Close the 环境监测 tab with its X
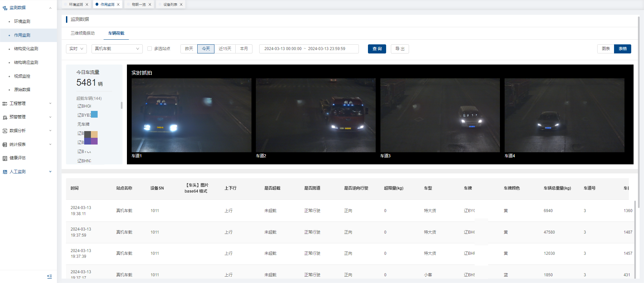The image size is (644, 283). 87,4
